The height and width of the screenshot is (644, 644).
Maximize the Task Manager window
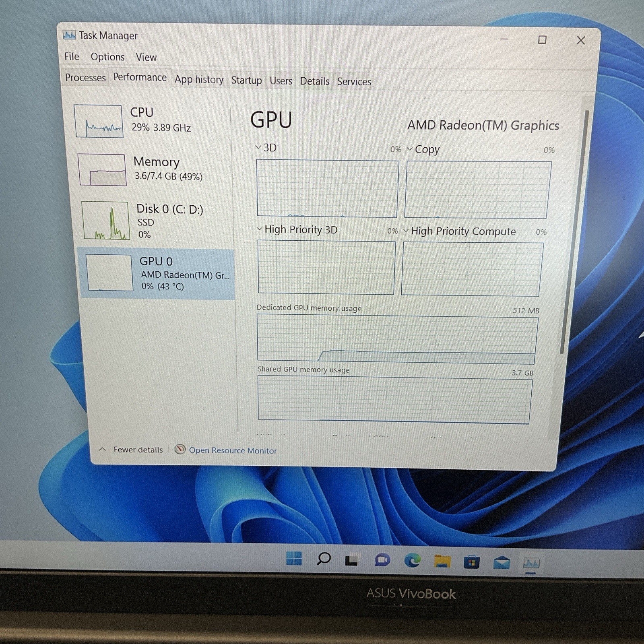(x=542, y=40)
